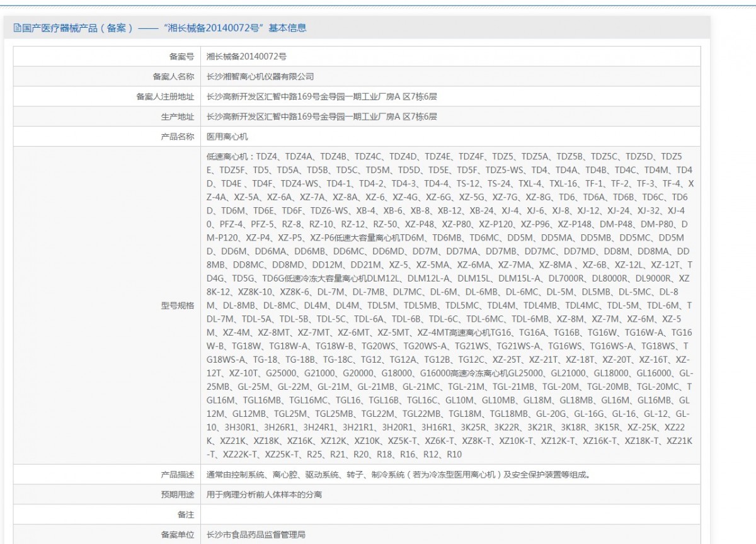Click the 备案人名称 label
Screen dimensions: 756x544
[x=173, y=77]
